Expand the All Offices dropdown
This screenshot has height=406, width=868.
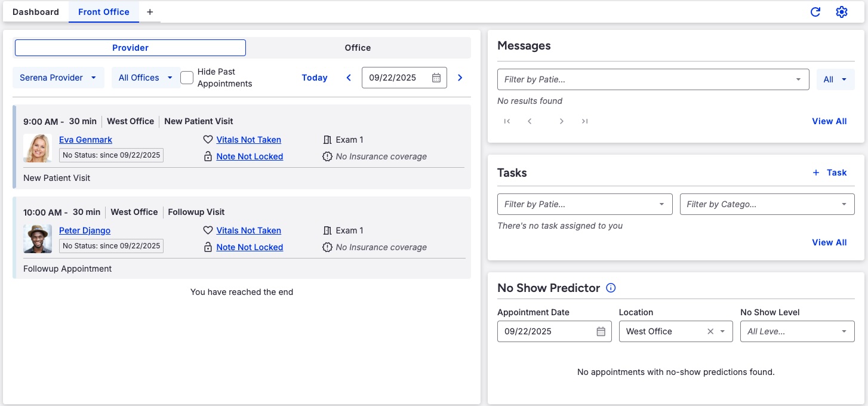pyautogui.click(x=146, y=78)
